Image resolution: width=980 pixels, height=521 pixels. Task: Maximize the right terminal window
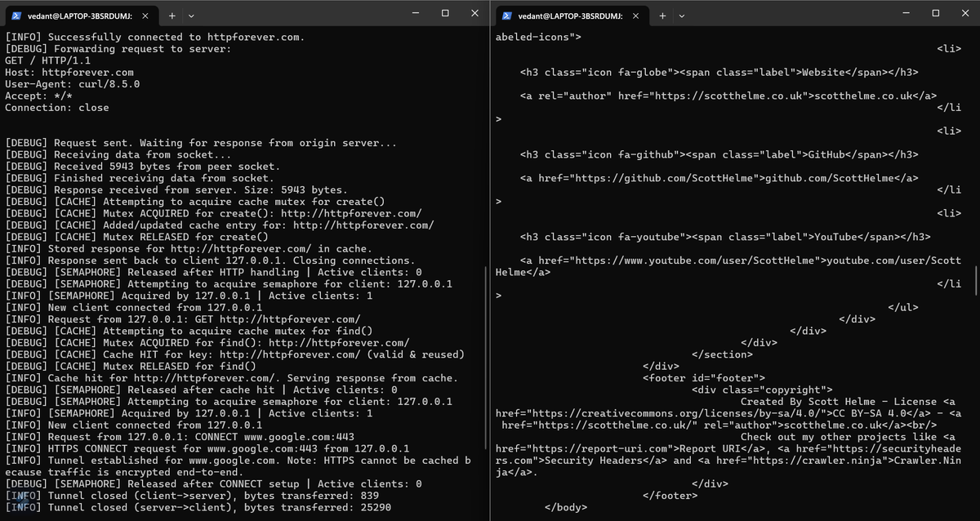tap(936, 14)
